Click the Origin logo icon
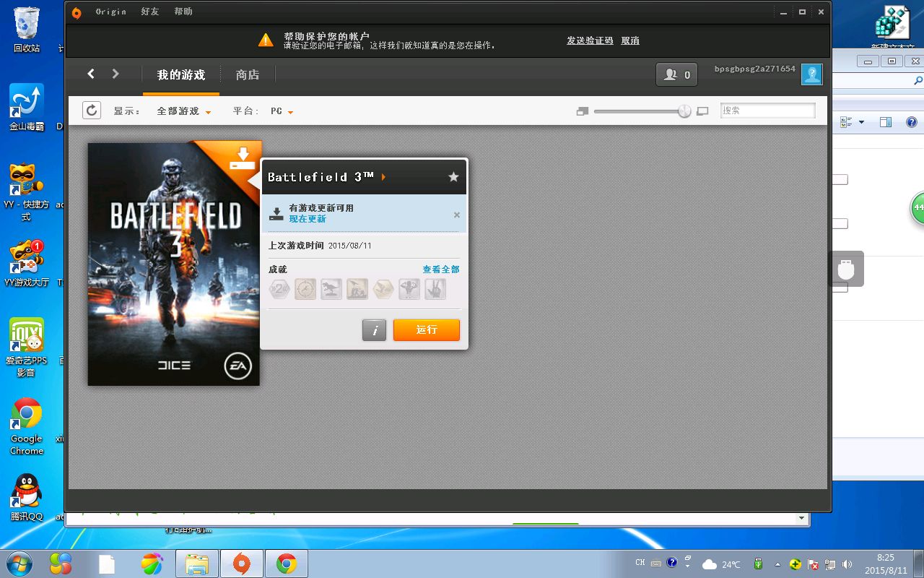 pyautogui.click(x=77, y=12)
